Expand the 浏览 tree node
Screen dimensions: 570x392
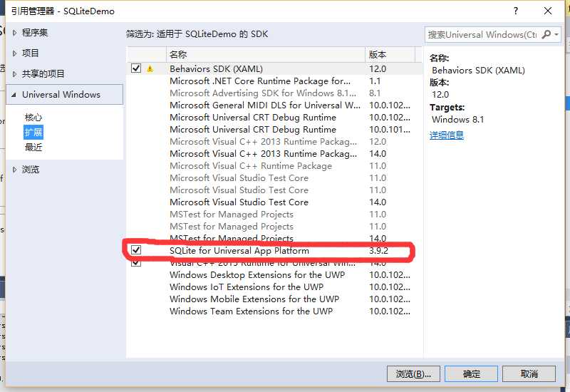point(14,170)
